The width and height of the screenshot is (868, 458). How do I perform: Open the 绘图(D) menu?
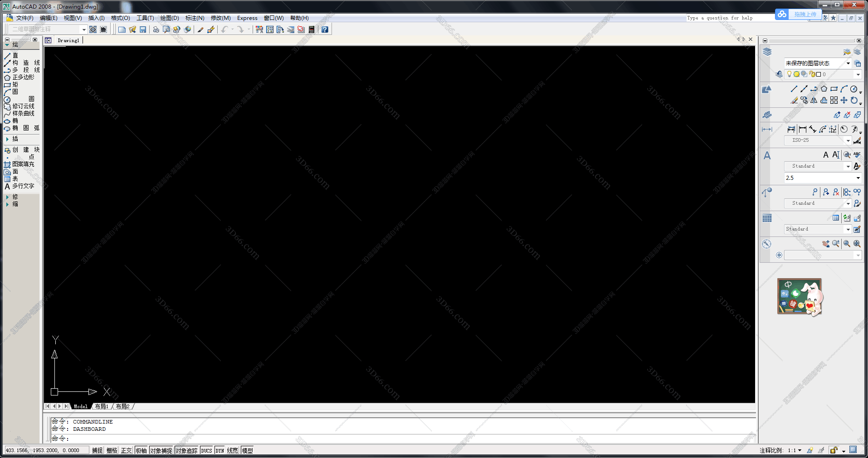tap(169, 18)
